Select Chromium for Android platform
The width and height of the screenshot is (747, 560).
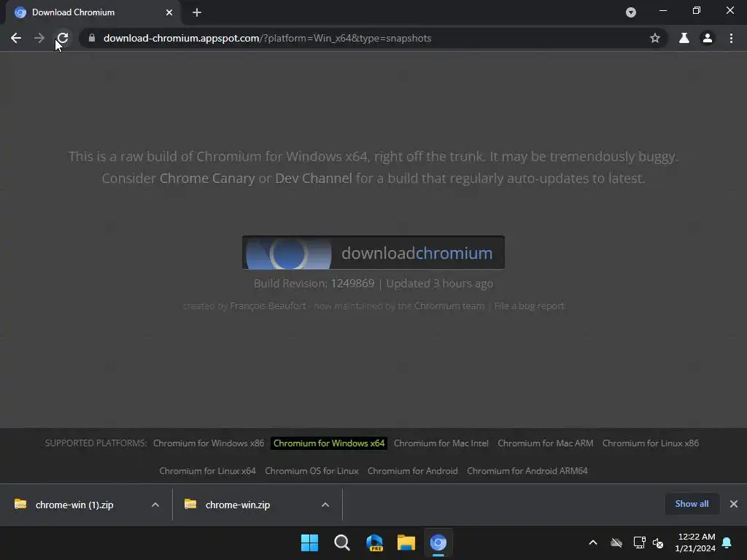point(413,470)
